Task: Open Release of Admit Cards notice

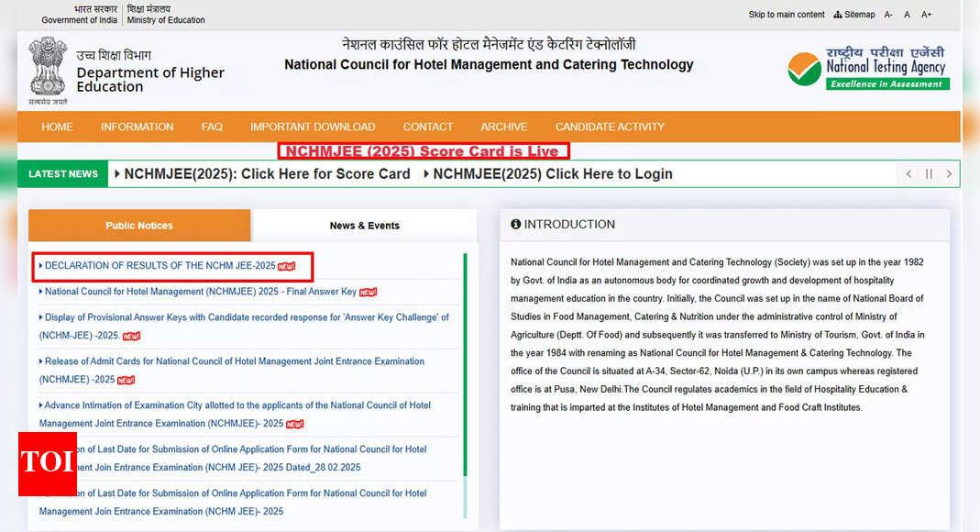Action: [231, 370]
